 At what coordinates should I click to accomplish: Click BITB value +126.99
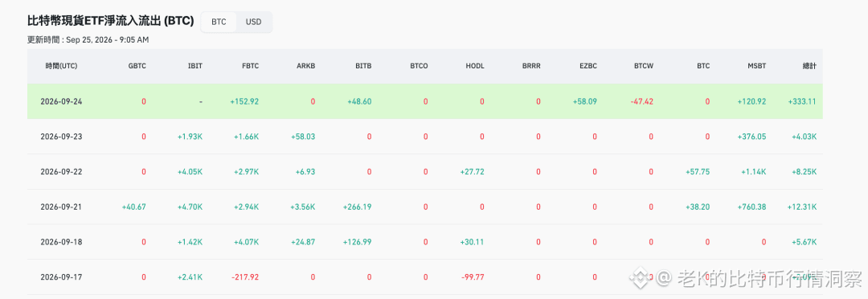click(357, 242)
